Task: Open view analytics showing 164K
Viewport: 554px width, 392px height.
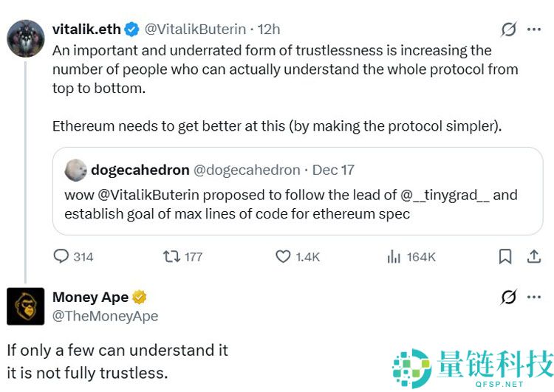Action: pyautogui.click(x=394, y=256)
